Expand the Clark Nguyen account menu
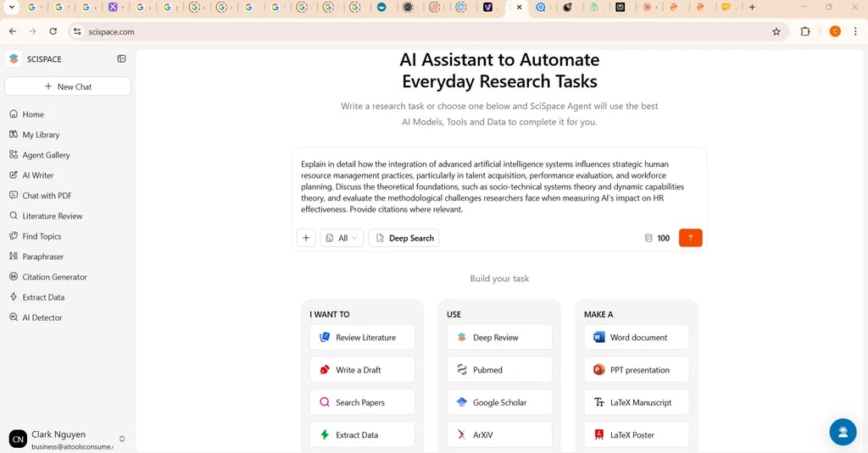 coord(122,439)
